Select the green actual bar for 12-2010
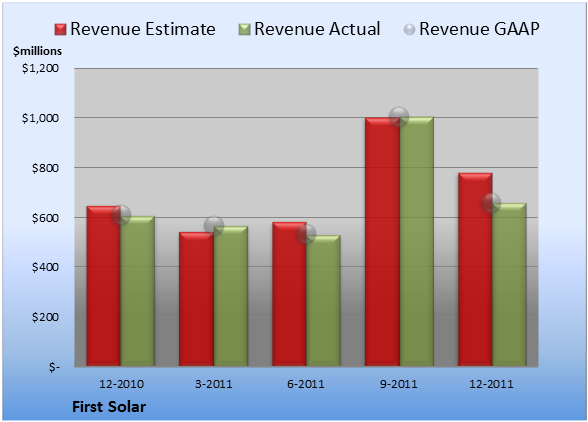This screenshot has width=588, height=422. pos(138,291)
